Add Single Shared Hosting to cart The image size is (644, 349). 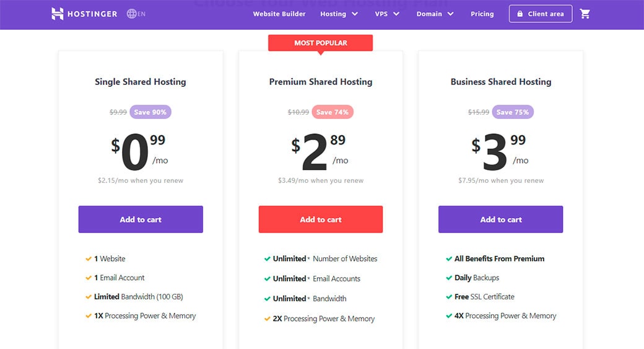(141, 219)
